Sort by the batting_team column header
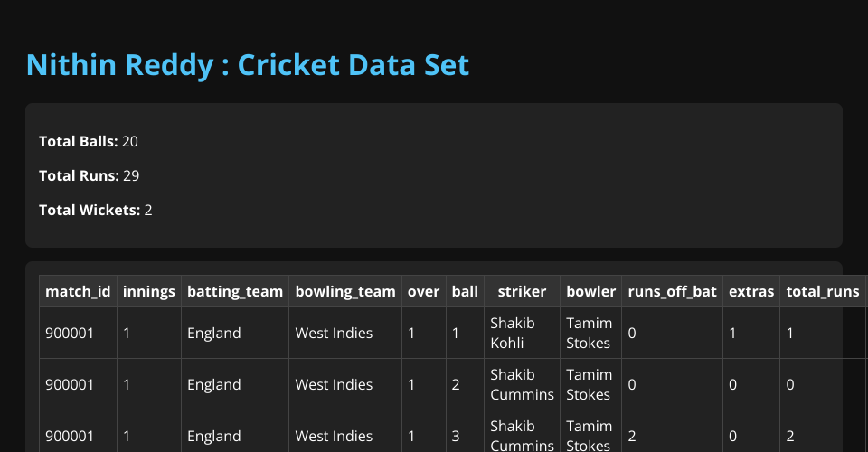 235,291
